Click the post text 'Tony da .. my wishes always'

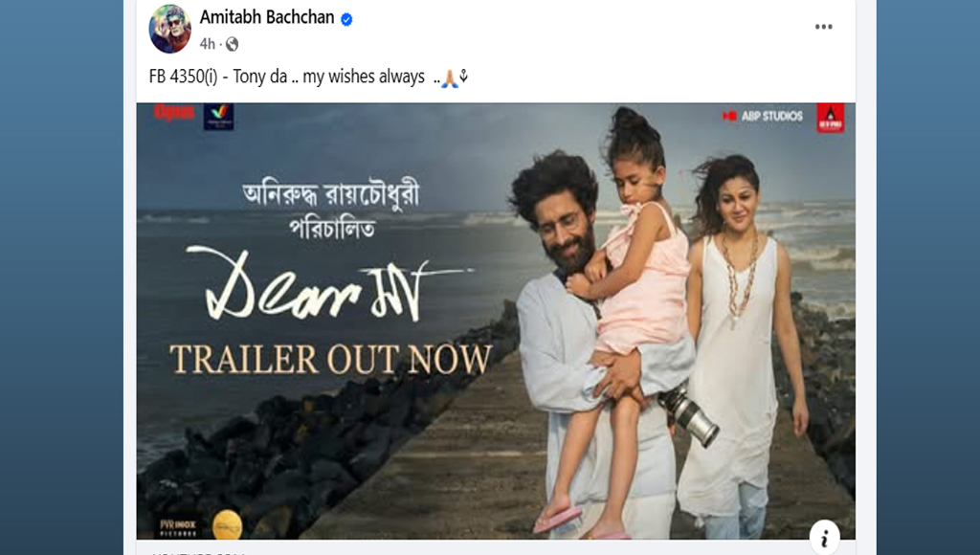pos(329,77)
